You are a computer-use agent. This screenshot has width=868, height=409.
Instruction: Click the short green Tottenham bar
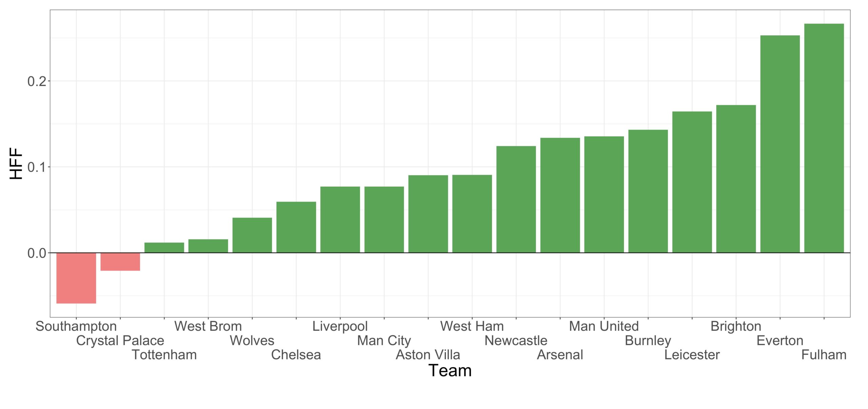164,247
